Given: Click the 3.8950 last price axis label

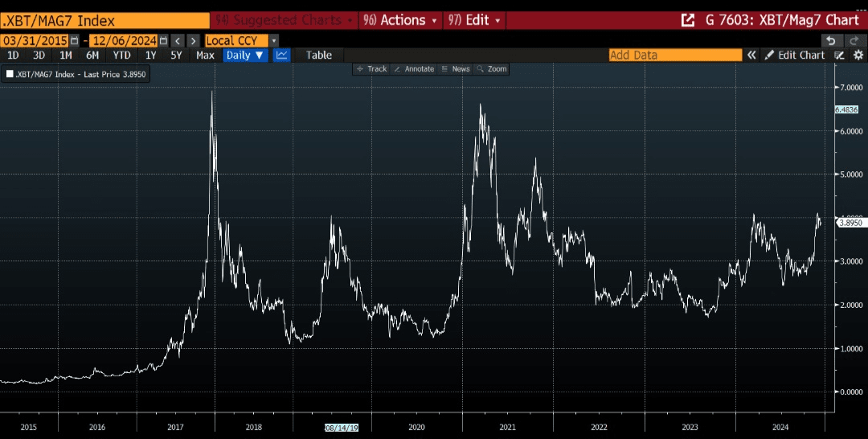Looking at the screenshot, I should 851,223.
